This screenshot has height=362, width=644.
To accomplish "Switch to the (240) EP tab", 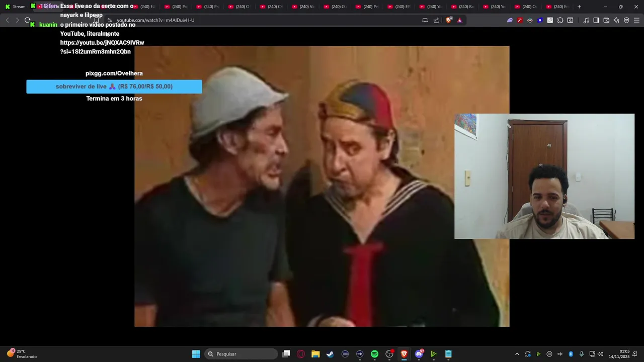I will (x=398, y=7).
